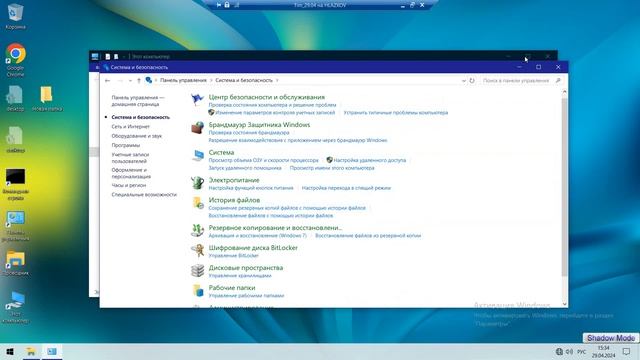The height and width of the screenshot is (360, 640).
Task: Select the Этот компьютер desktop icon
Action: click(x=16, y=307)
